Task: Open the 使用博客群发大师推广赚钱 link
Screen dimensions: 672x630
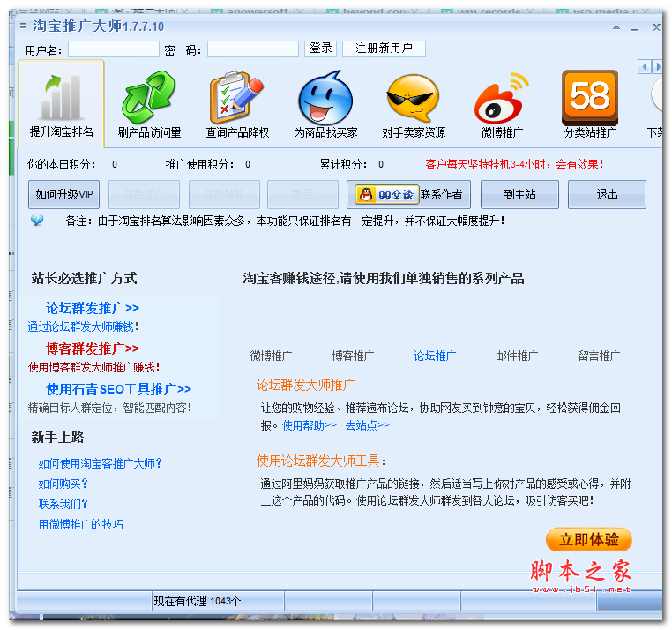Action: coord(93,367)
